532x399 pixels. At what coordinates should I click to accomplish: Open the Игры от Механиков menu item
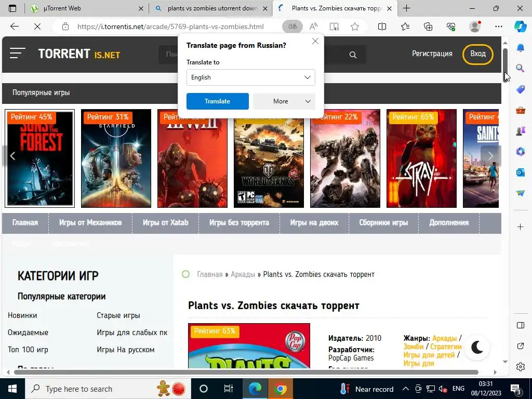pyautogui.click(x=90, y=222)
